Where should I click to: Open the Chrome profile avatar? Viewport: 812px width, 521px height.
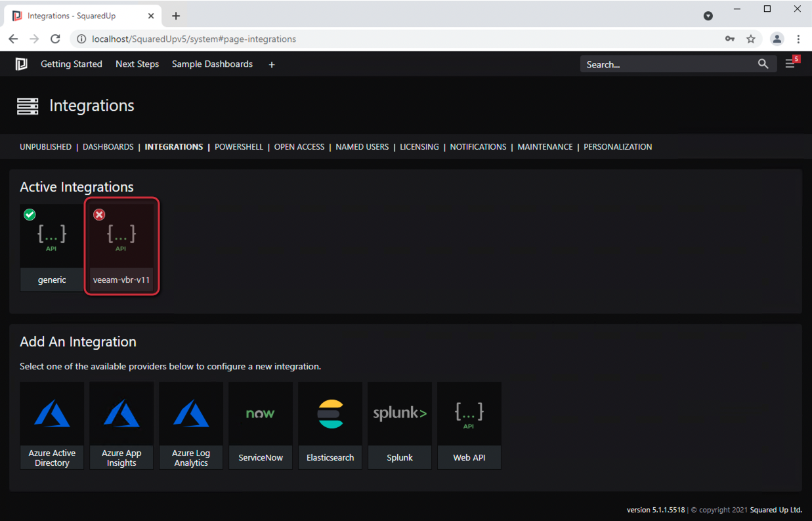pos(777,39)
